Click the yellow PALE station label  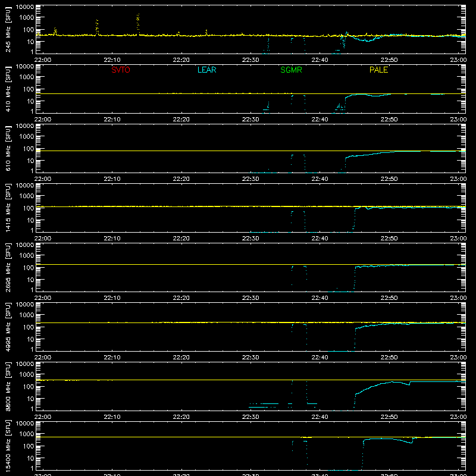click(378, 70)
